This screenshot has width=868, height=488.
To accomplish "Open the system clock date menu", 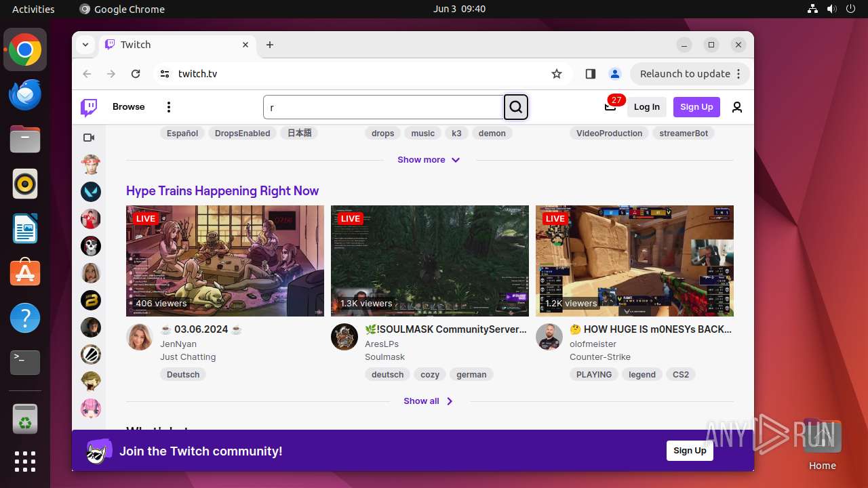I will pyautogui.click(x=459, y=9).
